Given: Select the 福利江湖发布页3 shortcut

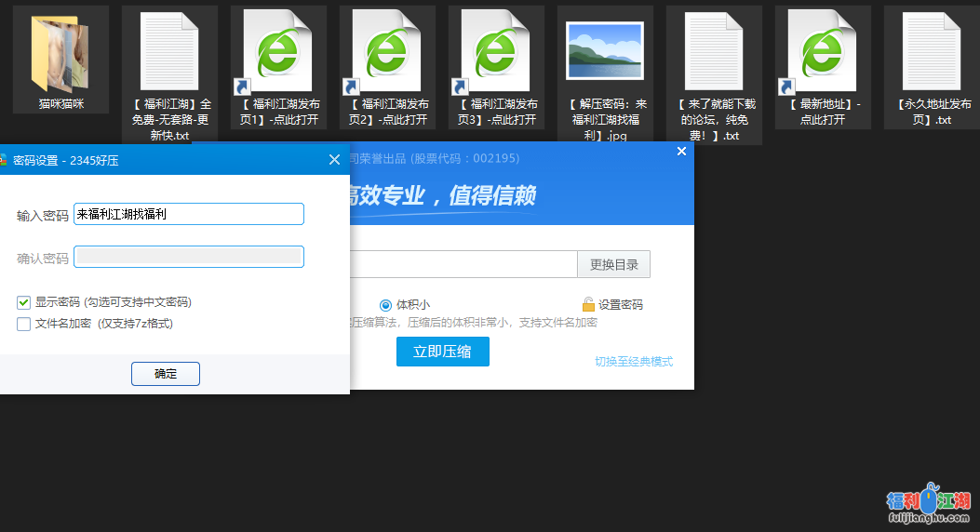Looking at the screenshot, I should 496,51.
